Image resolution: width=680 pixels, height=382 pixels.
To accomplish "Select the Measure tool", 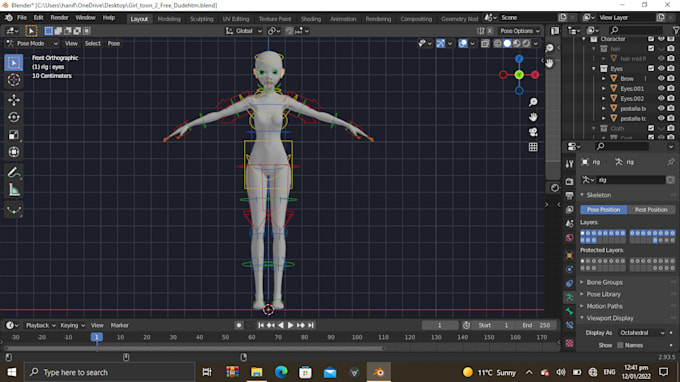I will (14, 190).
